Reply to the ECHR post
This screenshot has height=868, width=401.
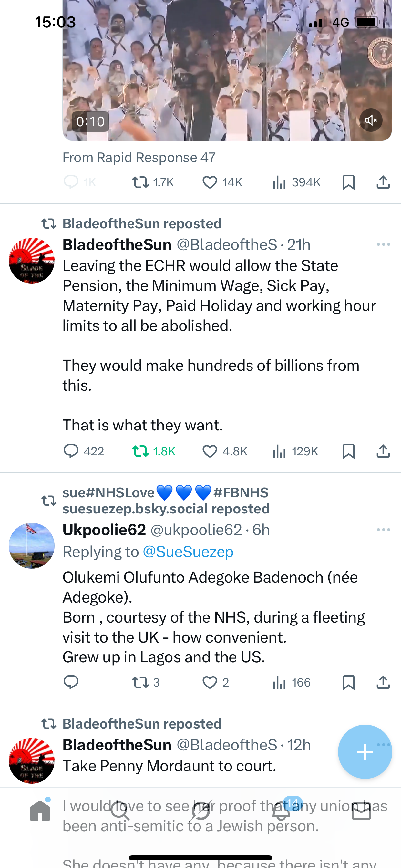click(x=71, y=451)
